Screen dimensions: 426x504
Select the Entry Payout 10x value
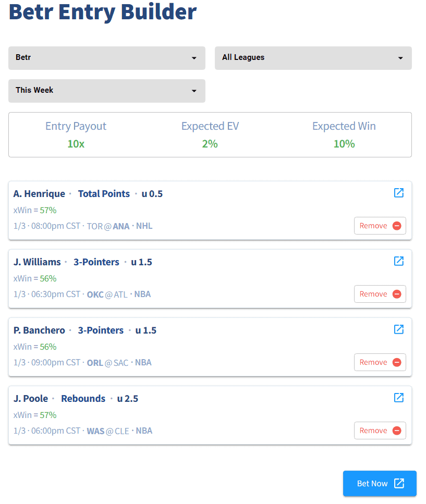76,144
